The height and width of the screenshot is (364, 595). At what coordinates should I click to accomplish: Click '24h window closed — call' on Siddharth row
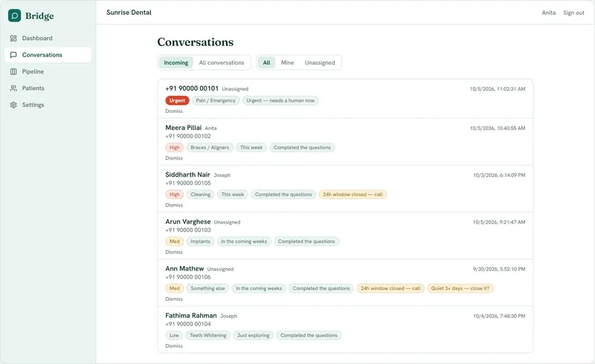(x=353, y=195)
